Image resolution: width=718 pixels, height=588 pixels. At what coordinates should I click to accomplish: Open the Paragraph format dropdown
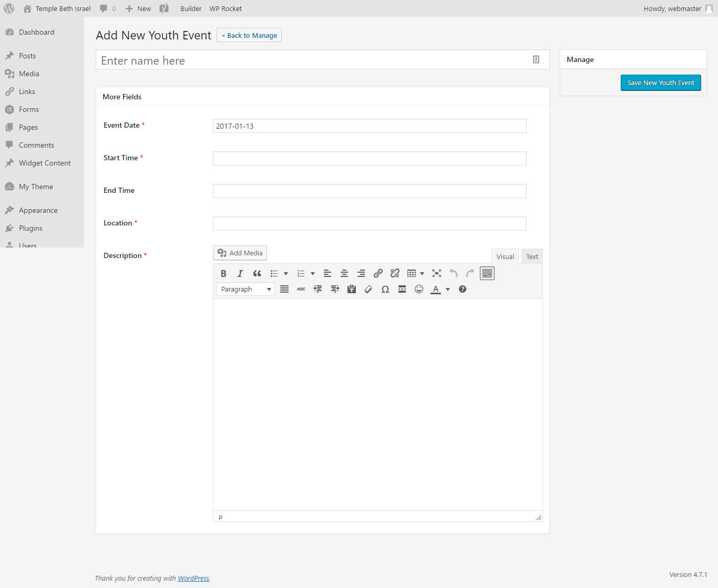tap(245, 289)
